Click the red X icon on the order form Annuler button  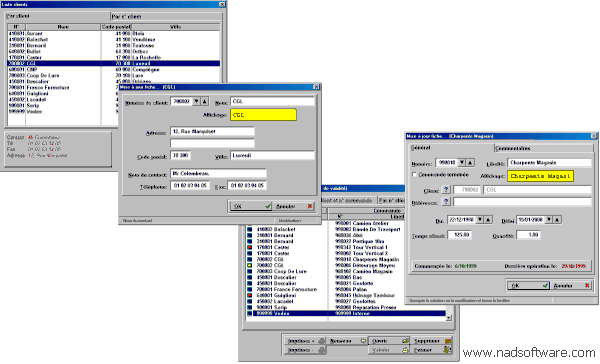click(587, 286)
